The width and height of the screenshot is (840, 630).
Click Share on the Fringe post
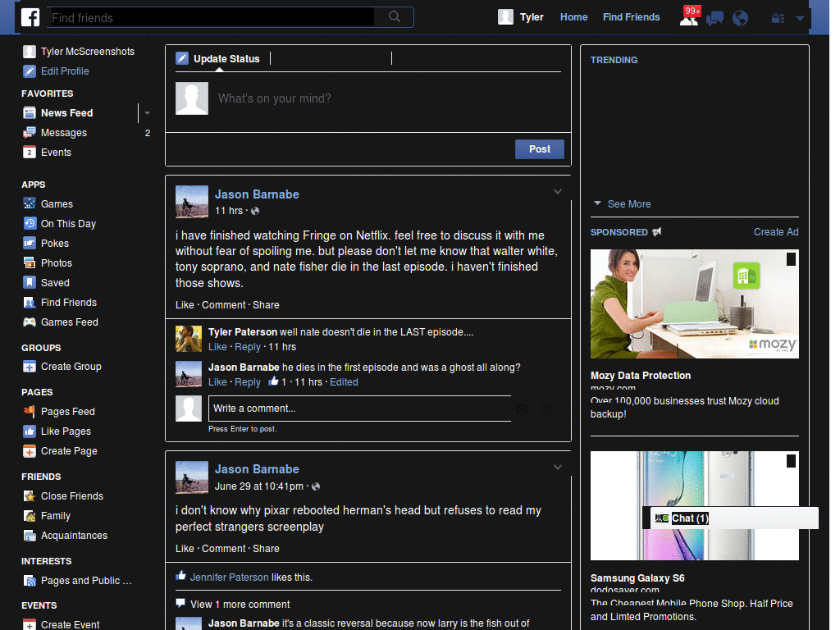(x=266, y=305)
